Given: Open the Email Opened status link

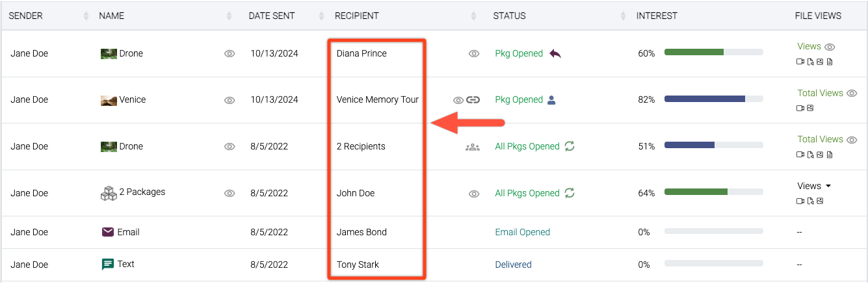Looking at the screenshot, I should pos(522,232).
